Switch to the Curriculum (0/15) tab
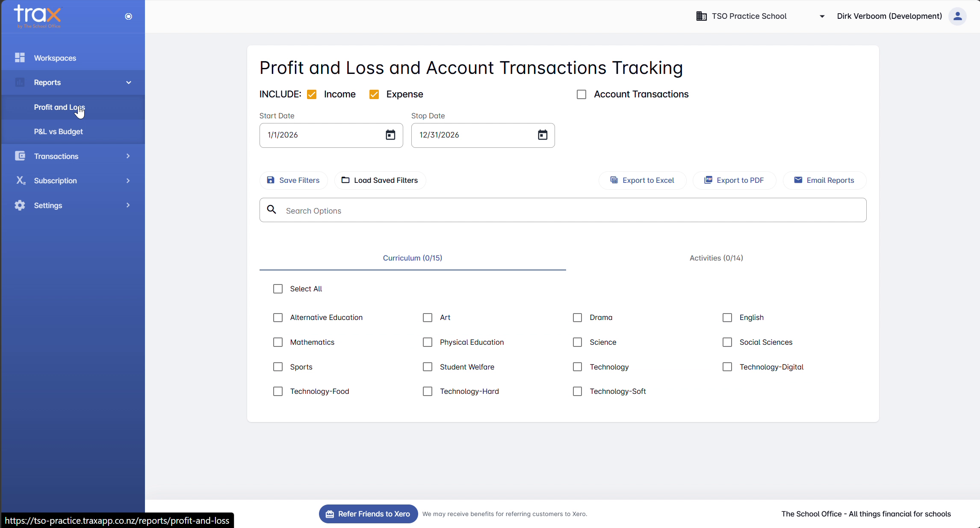This screenshot has width=980, height=528. pos(413,258)
